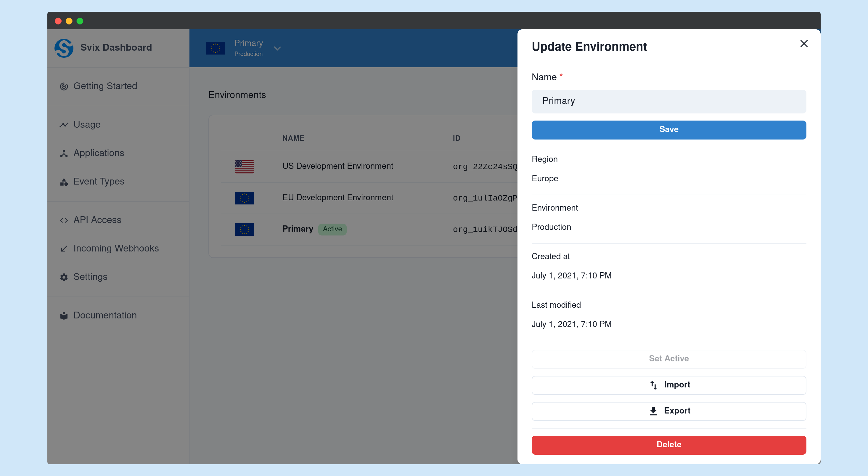Select Documentation in the sidebar

click(x=105, y=315)
